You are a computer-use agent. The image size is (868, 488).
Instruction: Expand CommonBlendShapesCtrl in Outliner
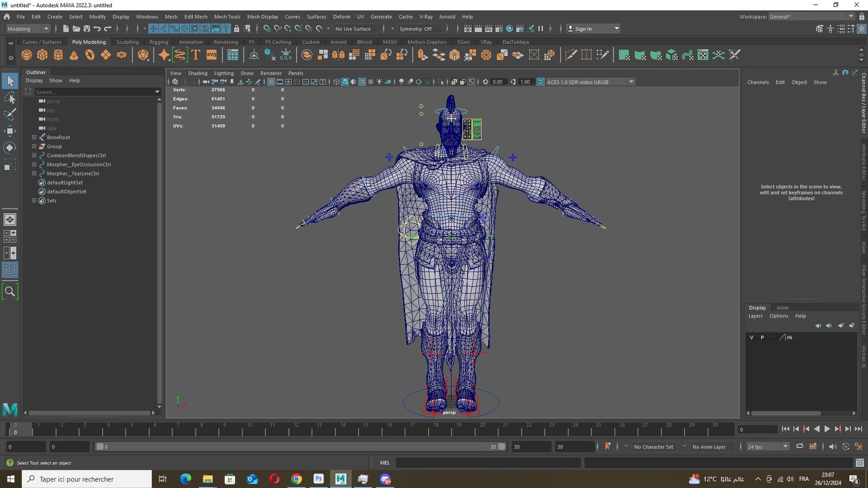[x=34, y=155]
